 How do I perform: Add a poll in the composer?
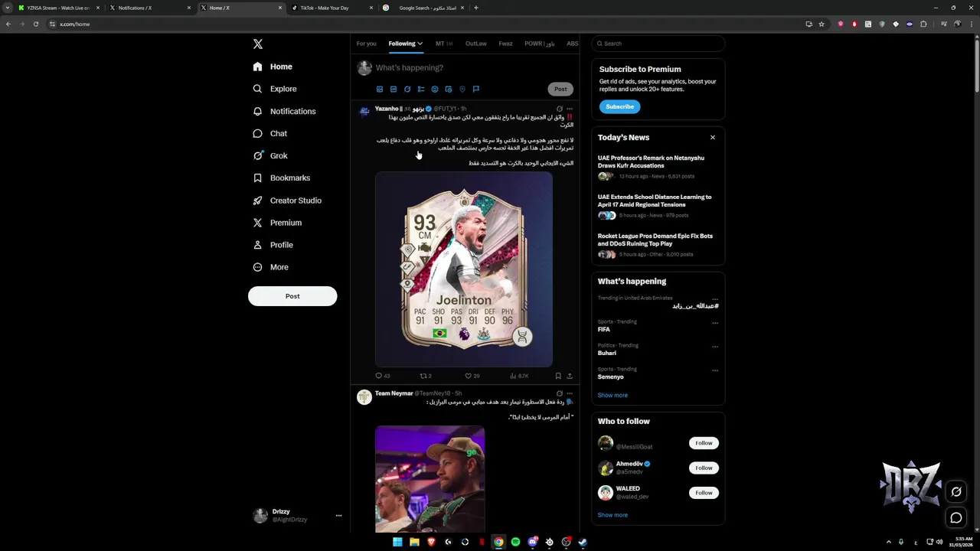pyautogui.click(x=421, y=89)
